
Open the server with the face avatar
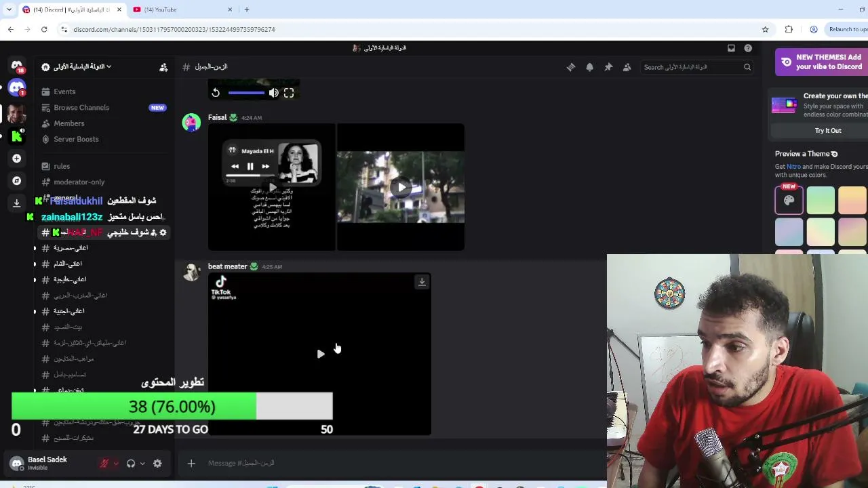[x=16, y=113]
